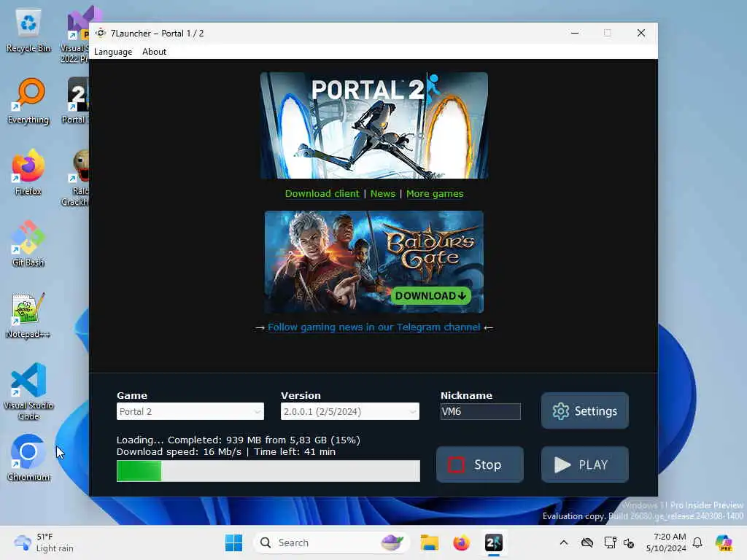
Task: Open the Visual Studio Code desktop shortcut
Action: (x=28, y=392)
